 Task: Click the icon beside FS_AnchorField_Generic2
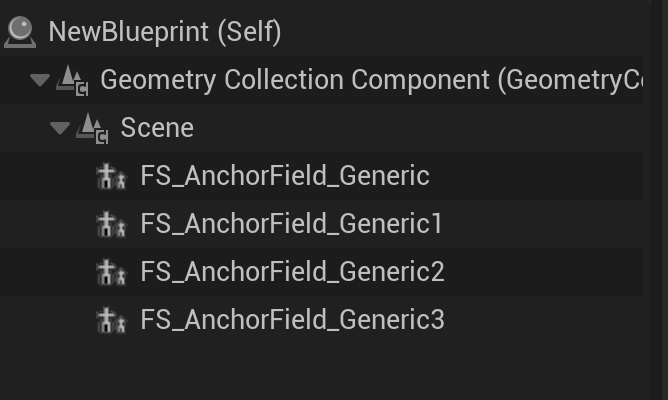[111, 272]
